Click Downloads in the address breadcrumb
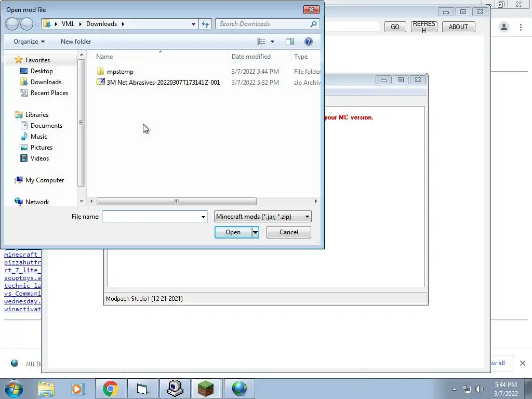532x399 pixels. [x=101, y=24]
